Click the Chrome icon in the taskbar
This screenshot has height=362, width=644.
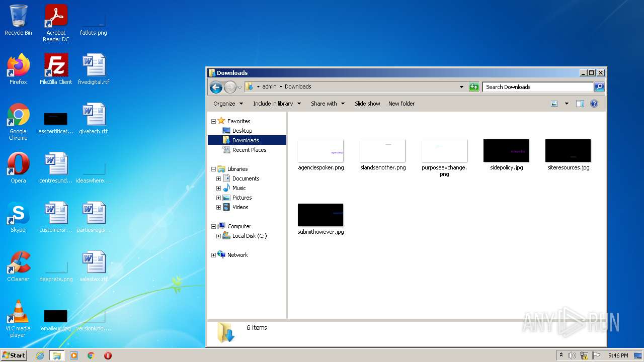pos(91,355)
